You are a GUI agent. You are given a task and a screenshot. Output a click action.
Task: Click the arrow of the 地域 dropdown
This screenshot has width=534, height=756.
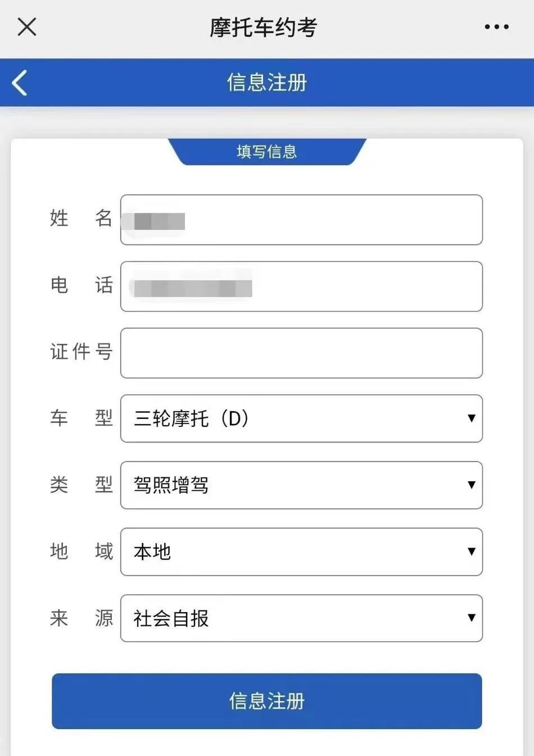[x=471, y=552]
